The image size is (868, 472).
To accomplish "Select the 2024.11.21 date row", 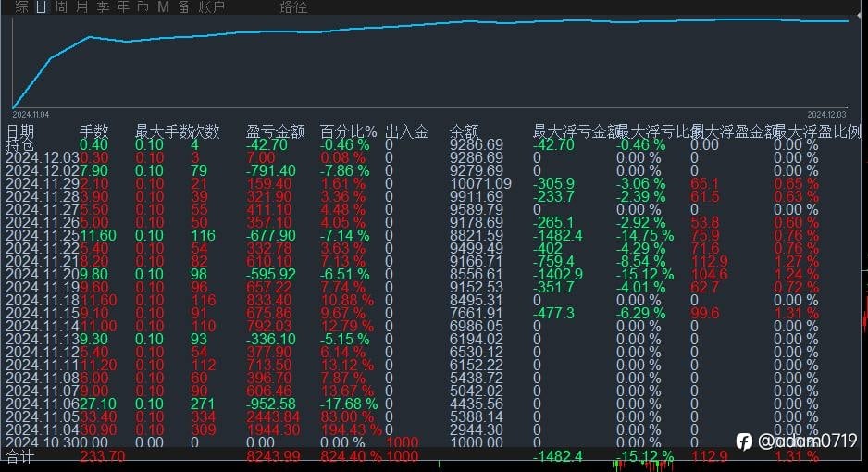I will point(43,261).
